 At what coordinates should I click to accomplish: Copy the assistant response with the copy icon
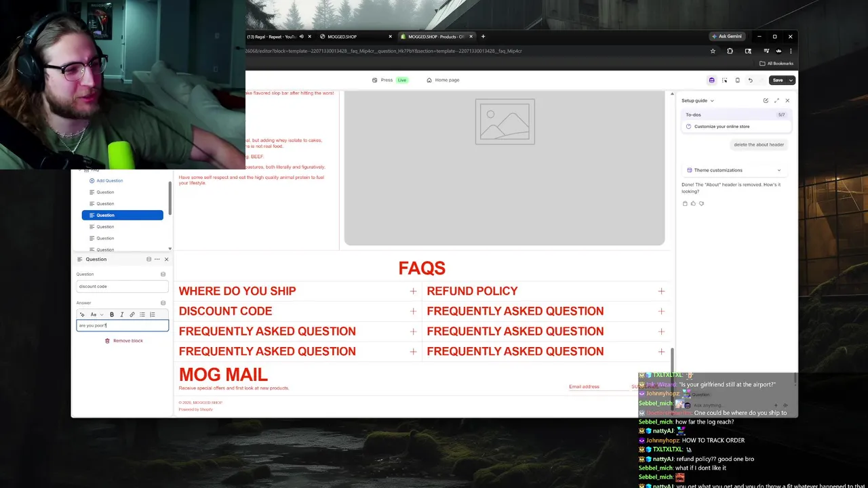(685, 203)
